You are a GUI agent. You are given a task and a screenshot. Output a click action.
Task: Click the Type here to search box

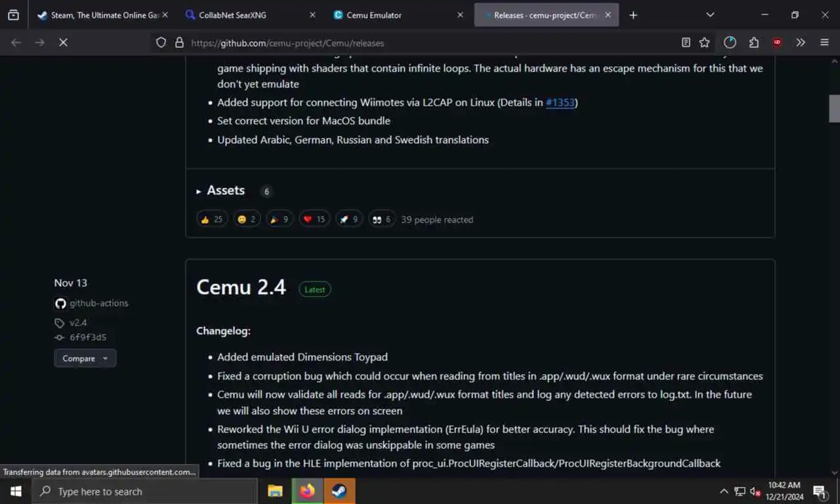pyautogui.click(x=144, y=491)
